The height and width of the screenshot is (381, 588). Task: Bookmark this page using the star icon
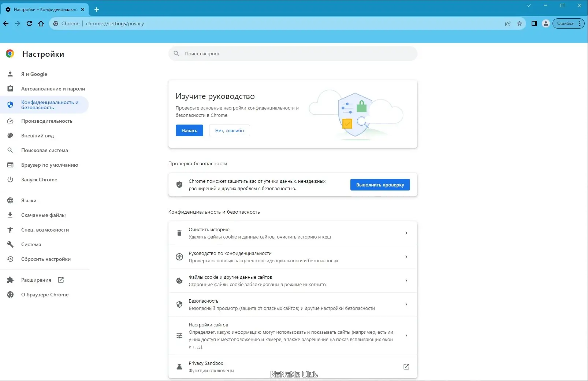pos(520,23)
